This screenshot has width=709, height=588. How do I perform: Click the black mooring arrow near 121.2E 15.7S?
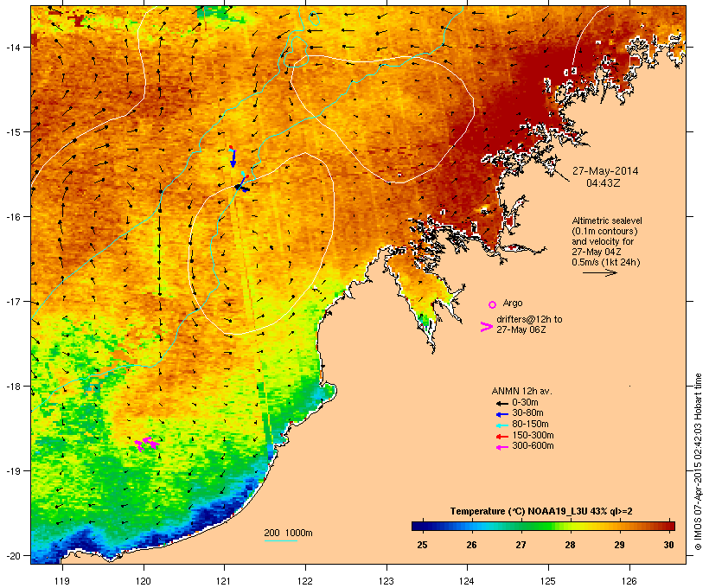pos(241,186)
